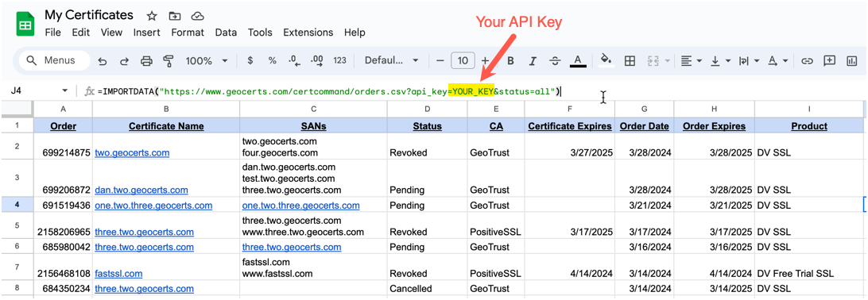
Task: Click the Redo icon
Action: [x=125, y=61]
